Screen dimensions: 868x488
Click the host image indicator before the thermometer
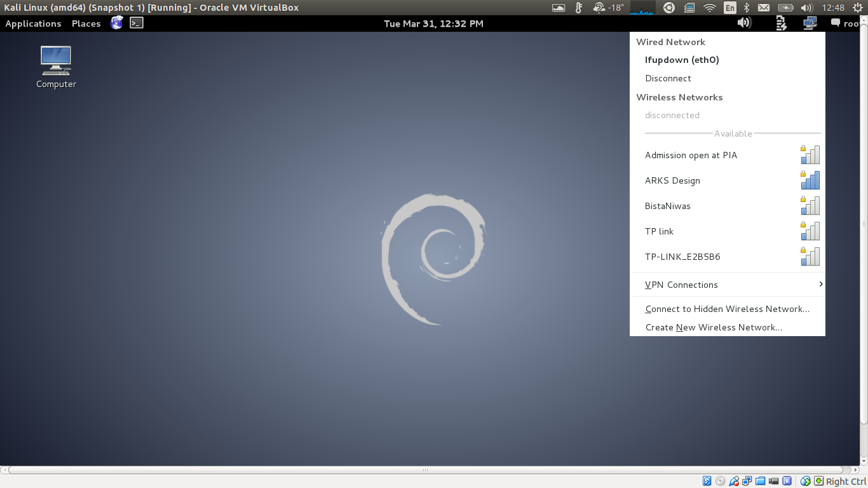click(559, 8)
